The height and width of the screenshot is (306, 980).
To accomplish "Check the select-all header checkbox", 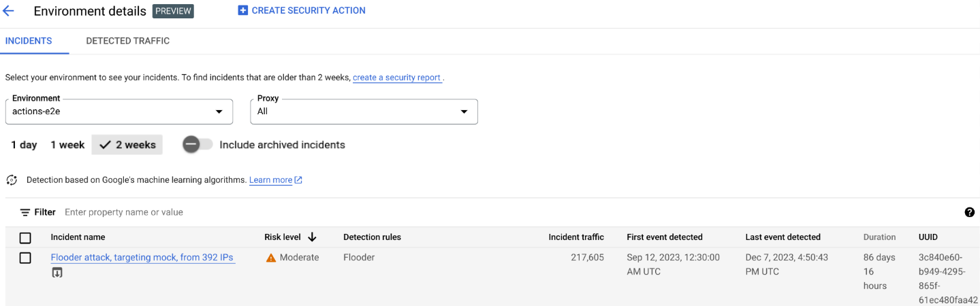I will 25,238.
